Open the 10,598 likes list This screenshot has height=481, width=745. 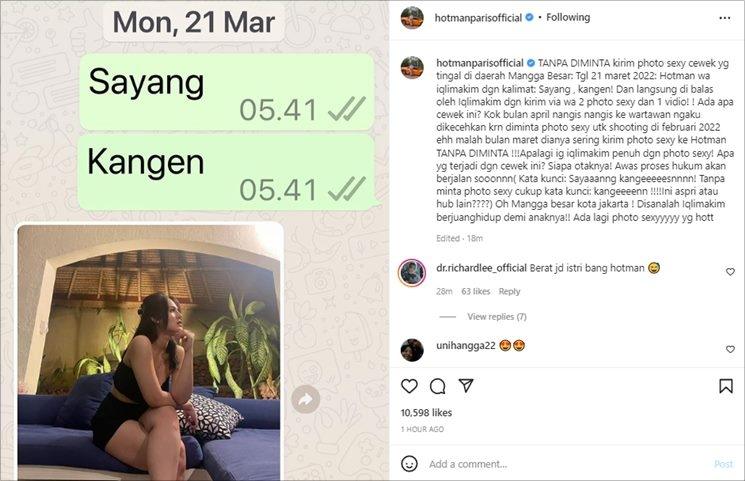(x=426, y=413)
